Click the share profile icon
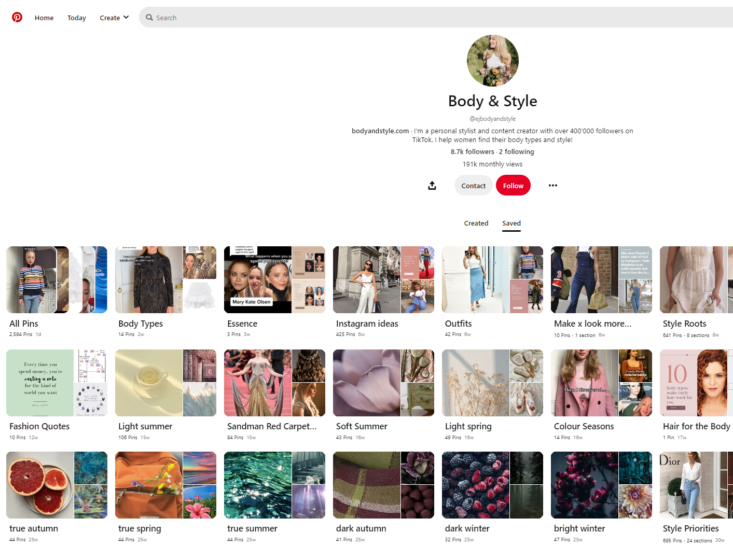This screenshot has height=560, width=733. click(432, 185)
